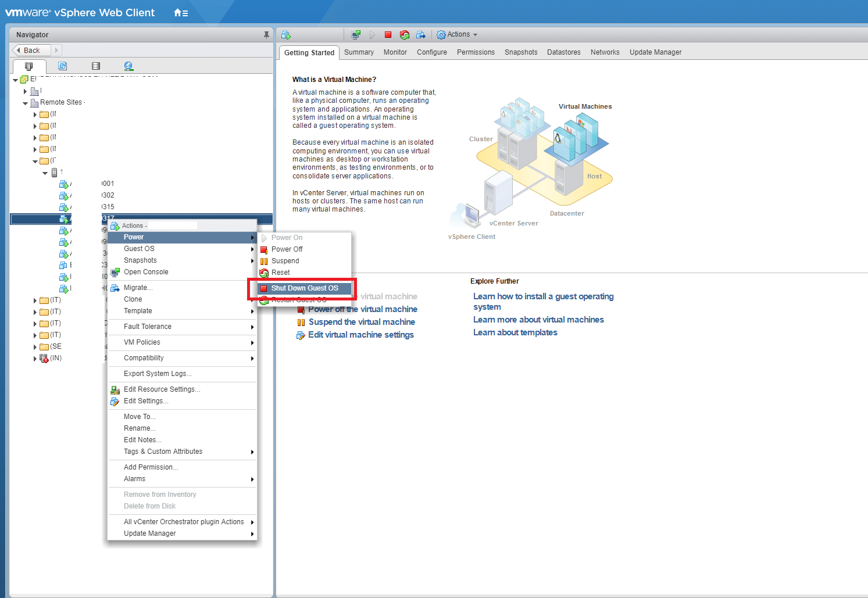This screenshot has width=868, height=598.
Task: Open the Networking navigator view
Action: (128, 66)
